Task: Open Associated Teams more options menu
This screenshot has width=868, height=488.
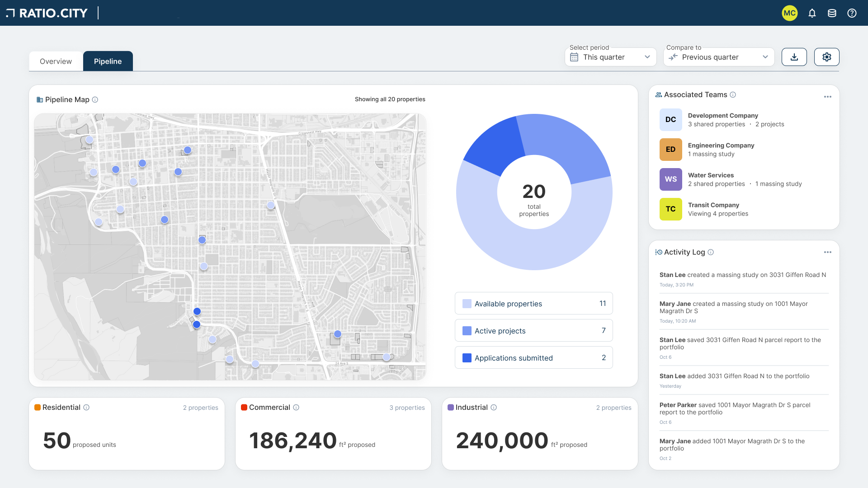Action: (x=828, y=97)
